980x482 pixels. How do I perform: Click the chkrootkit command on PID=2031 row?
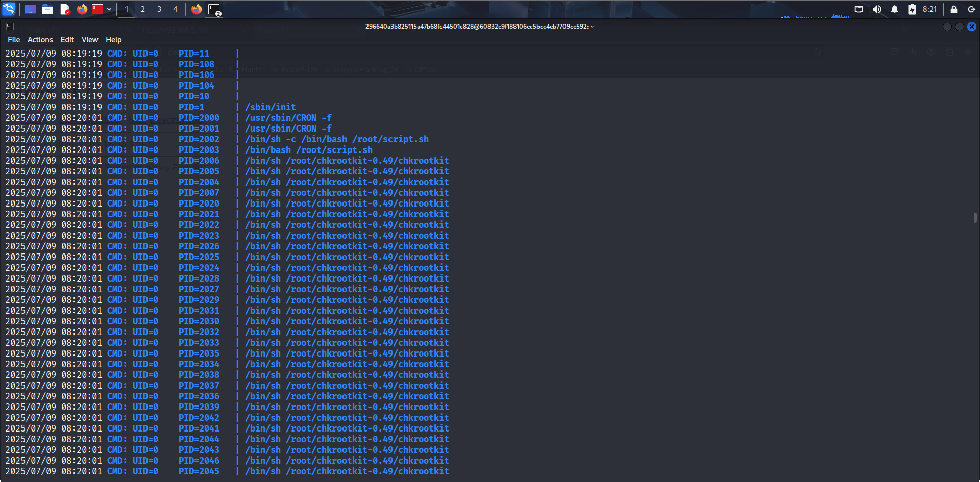[347, 311]
